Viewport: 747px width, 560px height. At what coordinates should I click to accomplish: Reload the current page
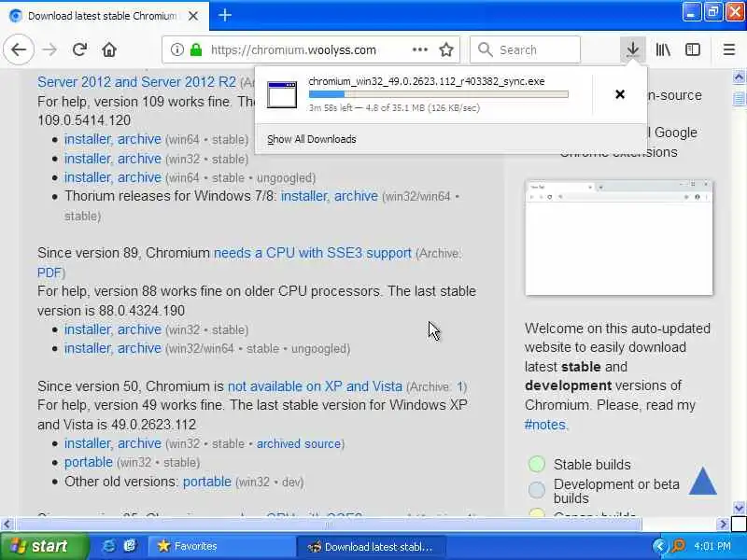pyautogui.click(x=79, y=49)
